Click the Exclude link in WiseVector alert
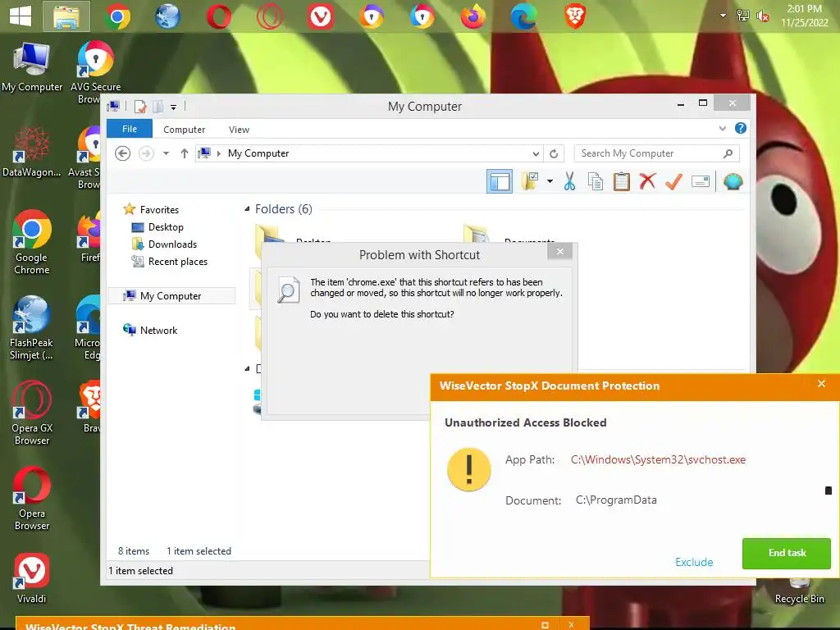 point(694,562)
